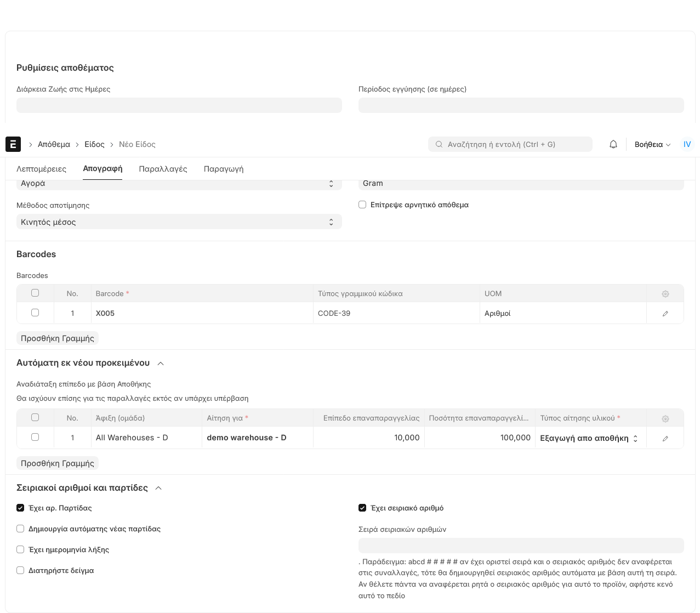The width and height of the screenshot is (700, 613).
Task: Switch to Λεπτομέρειες tab
Action: click(41, 169)
